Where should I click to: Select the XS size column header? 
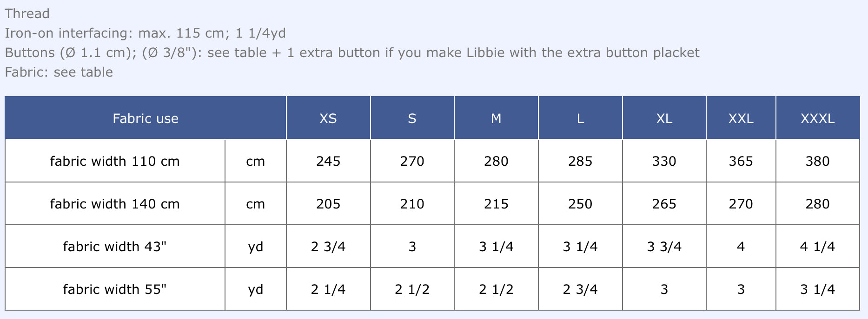[328, 118]
